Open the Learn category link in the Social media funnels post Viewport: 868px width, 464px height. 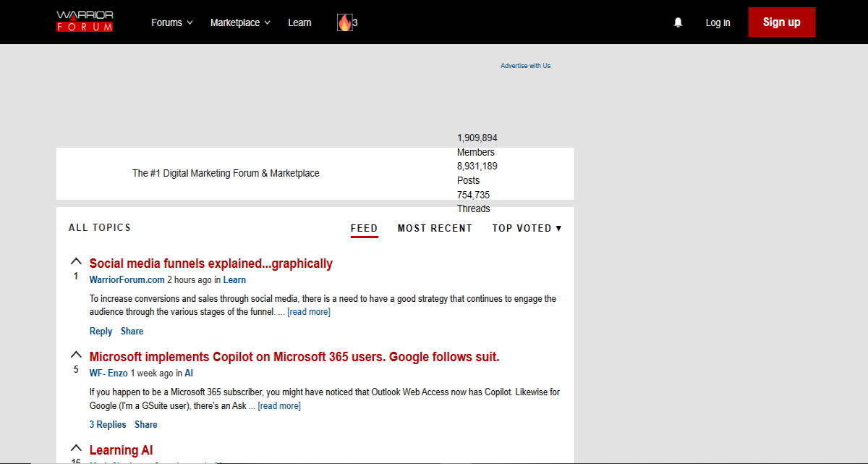[x=234, y=280]
